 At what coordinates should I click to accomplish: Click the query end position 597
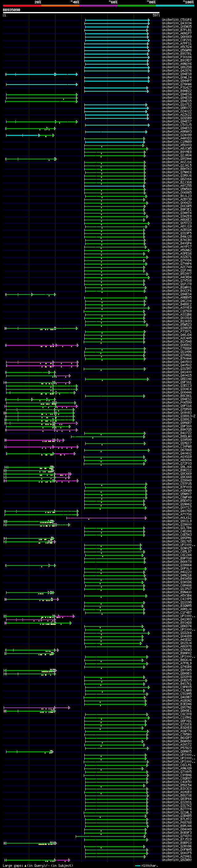tap(155, 15)
